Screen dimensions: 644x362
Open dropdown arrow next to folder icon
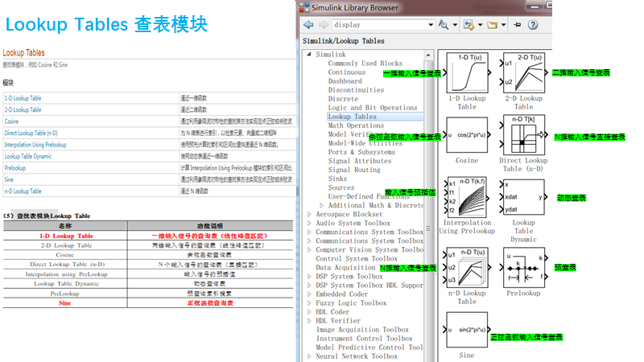(503, 25)
